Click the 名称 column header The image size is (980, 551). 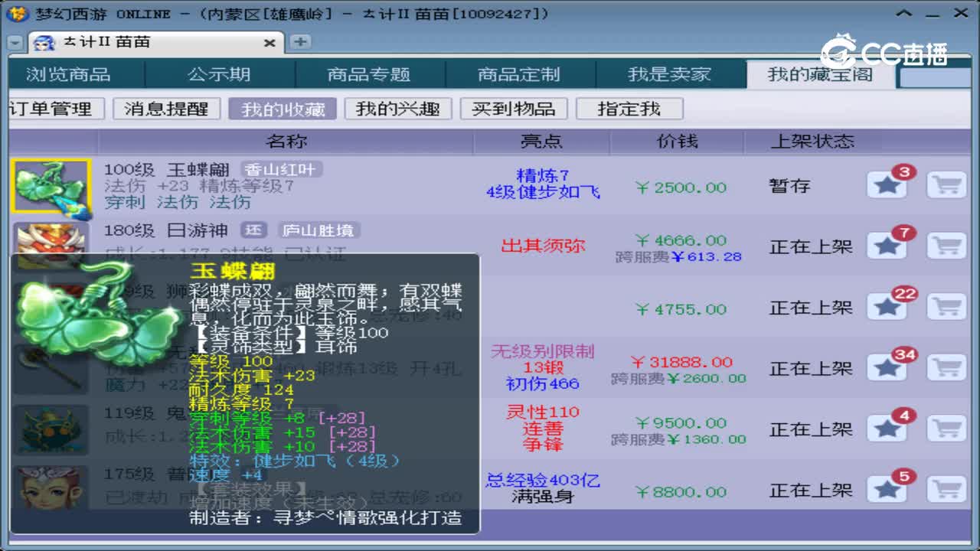286,142
